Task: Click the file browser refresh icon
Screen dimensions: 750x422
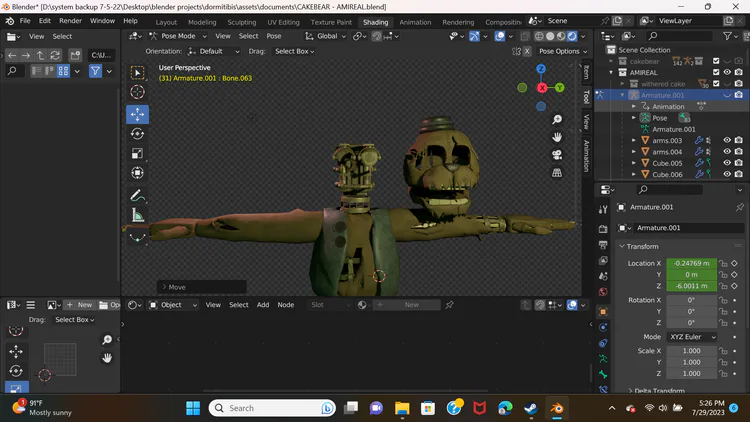Action: pyautogui.click(x=55, y=55)
